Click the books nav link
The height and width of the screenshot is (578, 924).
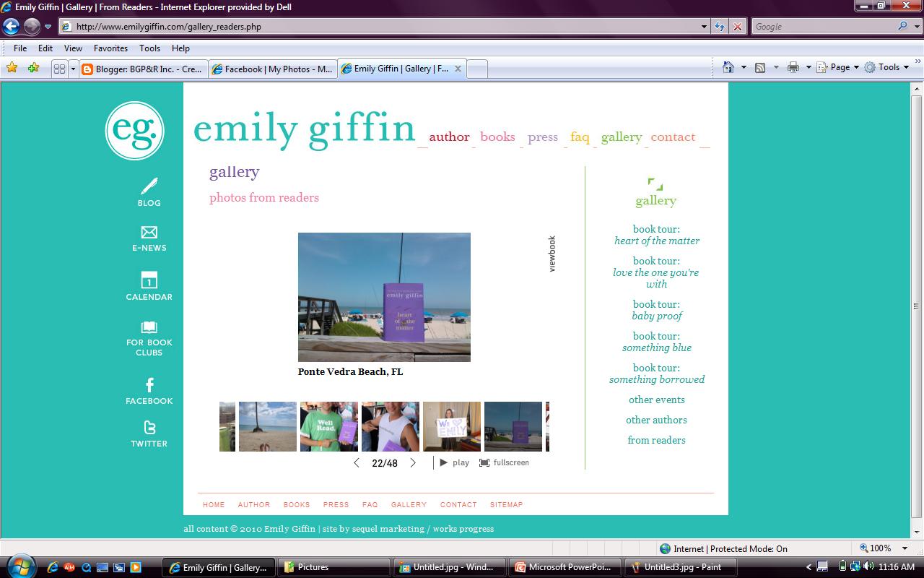pyautogui.click(x=497, y=137)
